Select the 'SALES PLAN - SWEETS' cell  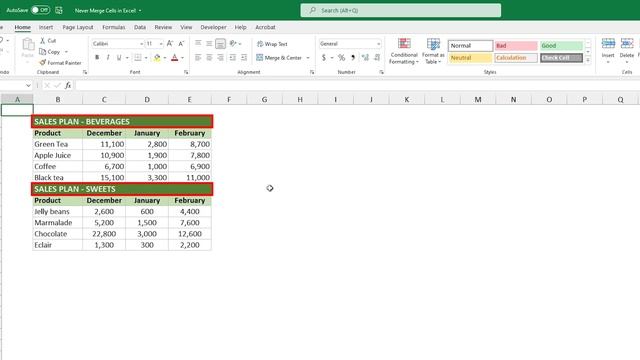point(122,189)
